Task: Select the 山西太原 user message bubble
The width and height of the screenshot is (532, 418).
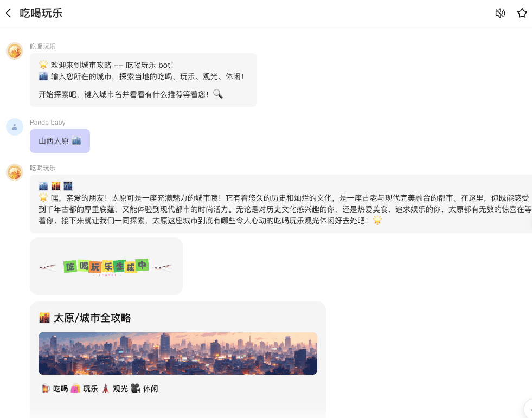Action: pyautogui.click(x=60, y=141)
